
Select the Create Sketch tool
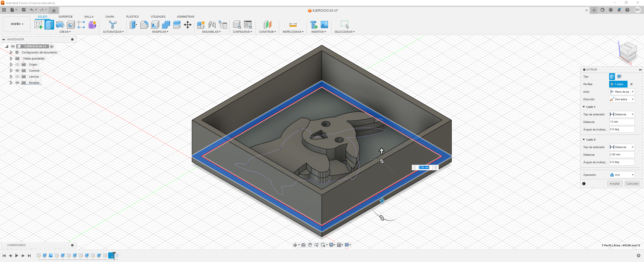pyautogui.click(x=38, y=25)
